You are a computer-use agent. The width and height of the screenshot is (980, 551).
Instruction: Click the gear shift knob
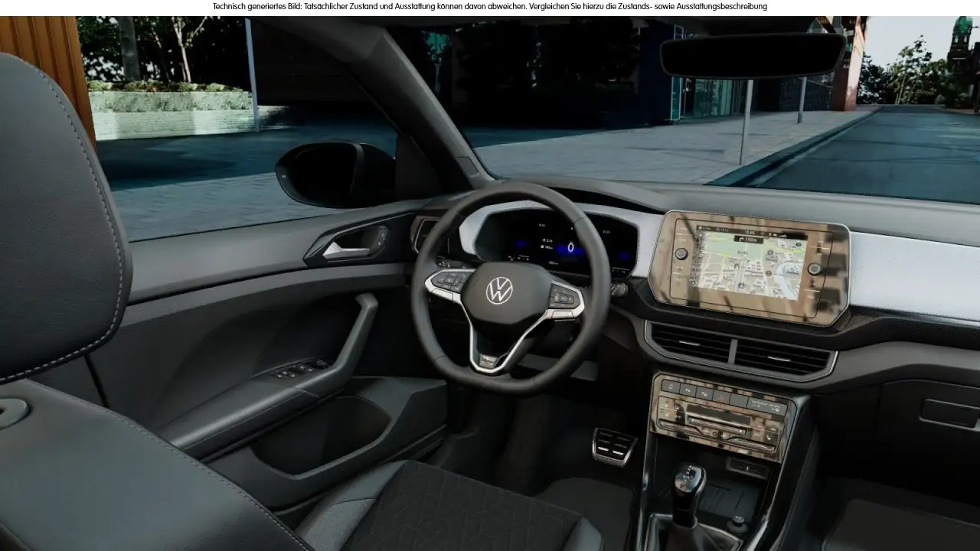(x=688, y=481)
